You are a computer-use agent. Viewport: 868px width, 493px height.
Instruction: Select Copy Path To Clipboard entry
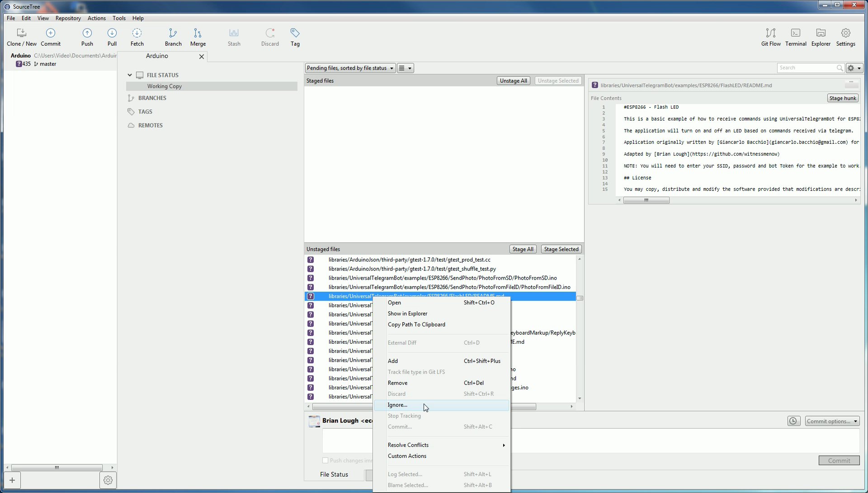(x=416, y=325)
